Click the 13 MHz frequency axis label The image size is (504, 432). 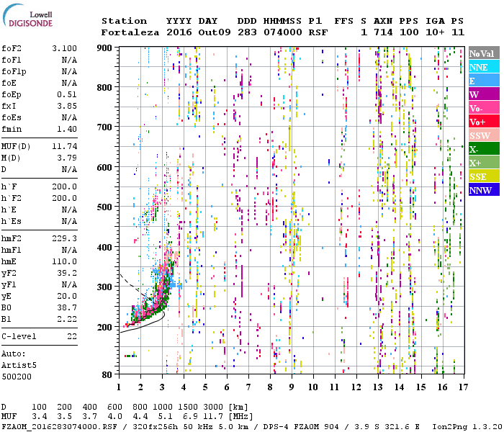378,387
